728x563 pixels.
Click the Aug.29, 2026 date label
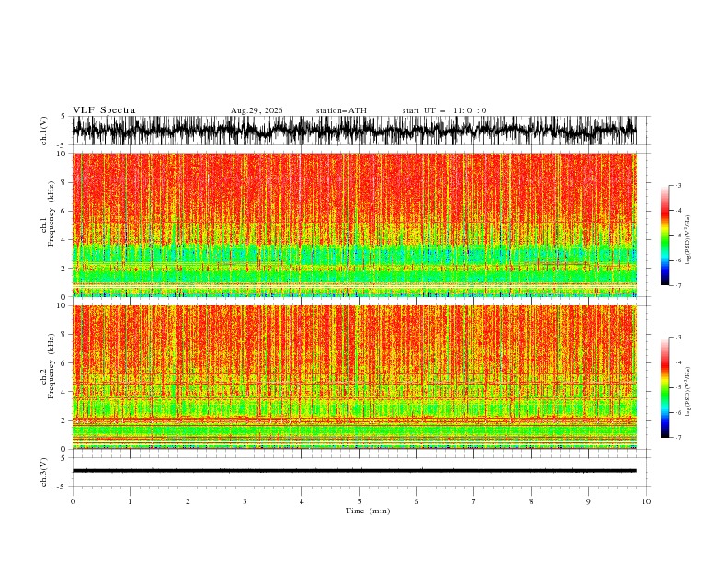point(256,110)
